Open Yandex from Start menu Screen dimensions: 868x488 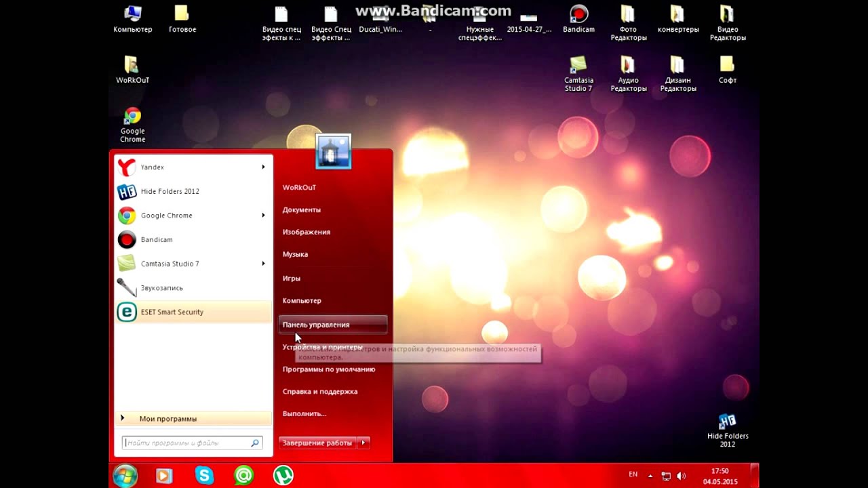pyautogui.click(x=193, y=167)
